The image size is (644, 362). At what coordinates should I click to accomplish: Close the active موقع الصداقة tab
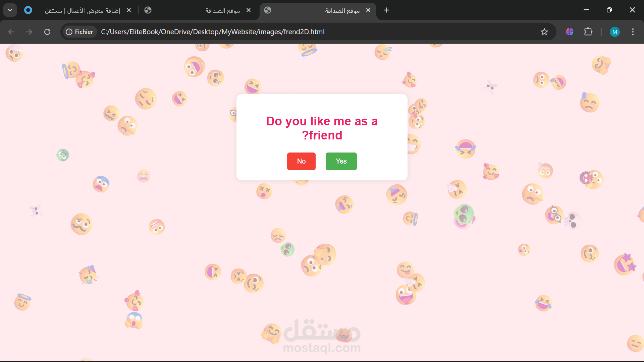click(x=368, y=10)
